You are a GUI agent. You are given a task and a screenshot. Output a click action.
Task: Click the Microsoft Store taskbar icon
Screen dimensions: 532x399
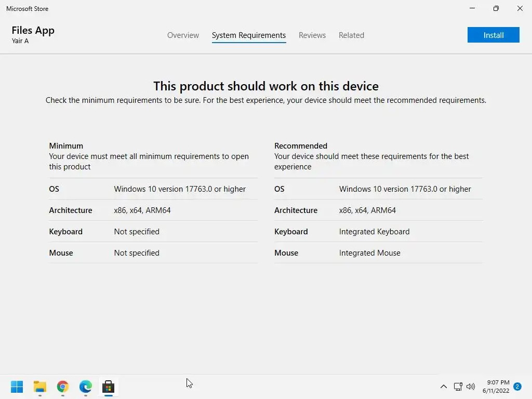pos(108,387)
